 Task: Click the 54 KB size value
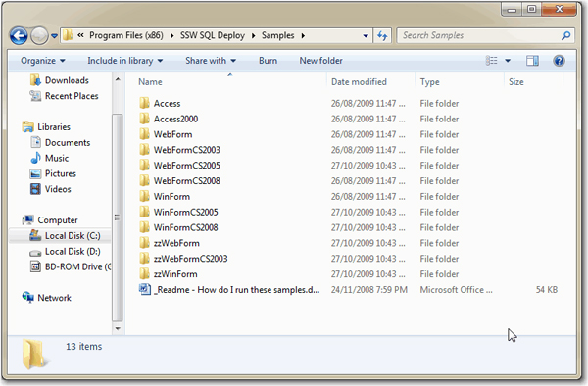(x=547, y=290)
